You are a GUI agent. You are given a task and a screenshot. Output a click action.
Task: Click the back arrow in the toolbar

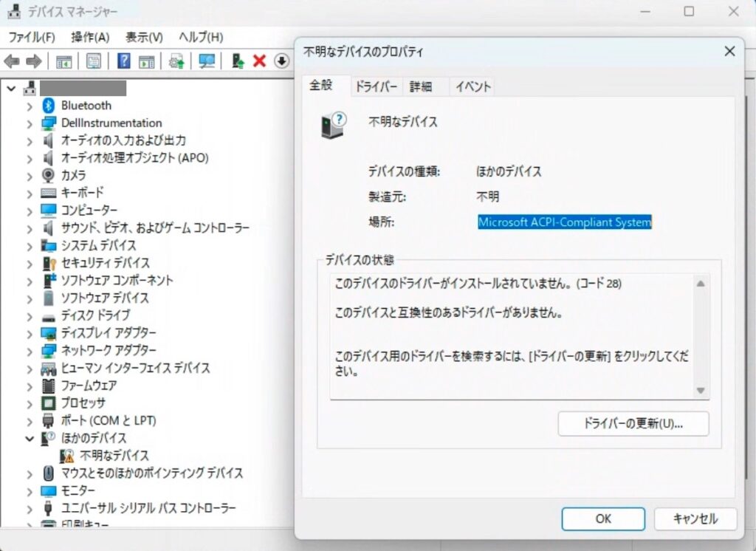click(12, 61)
